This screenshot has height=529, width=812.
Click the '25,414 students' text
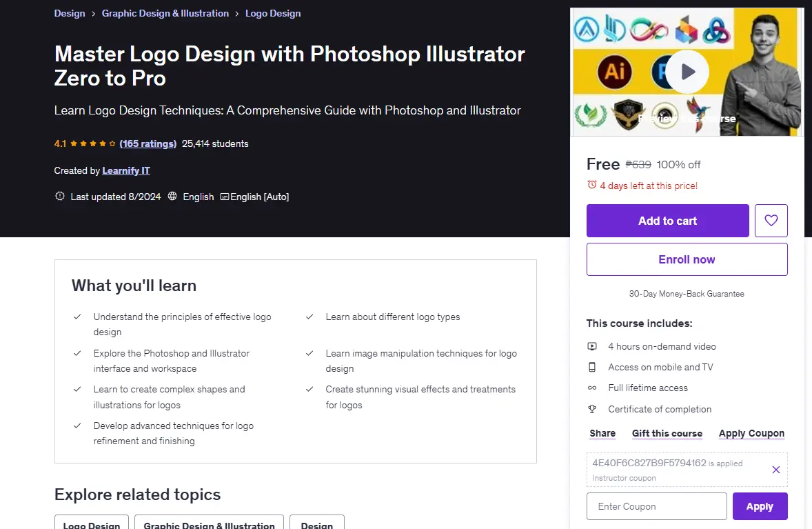(215, 144)
